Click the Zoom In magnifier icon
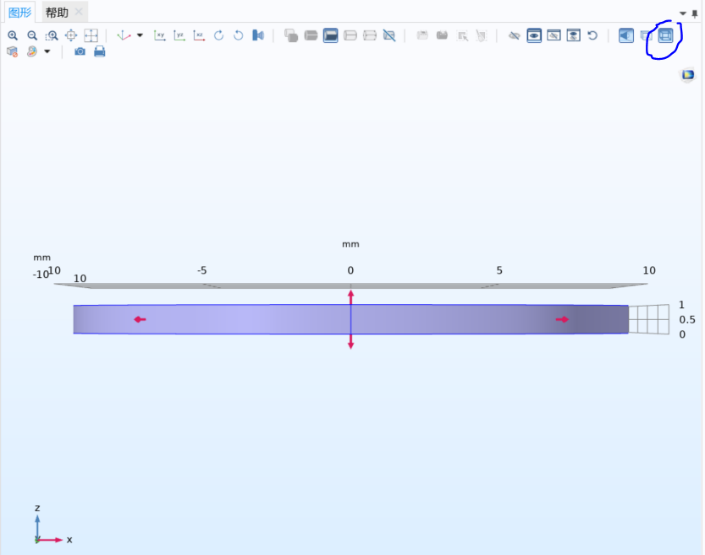 [13, 36]
